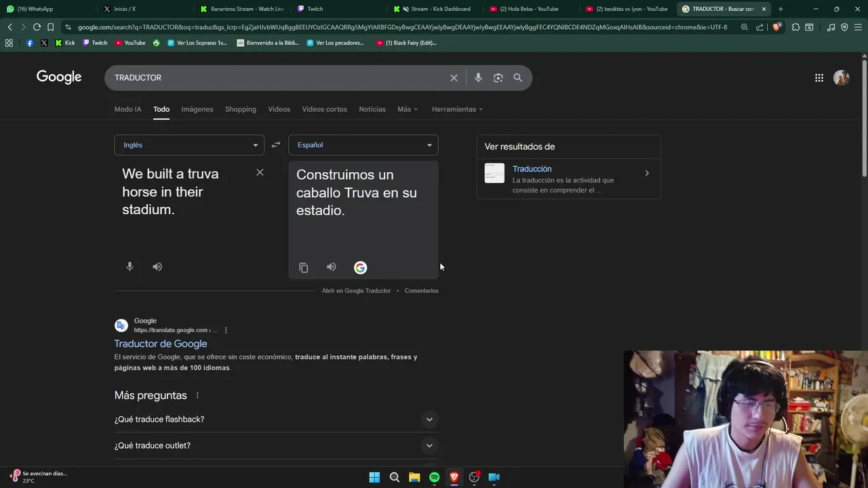Expand ¿Qué traduce outlet? question
The height and width of the screenshot is (488, 868).
tap(276, 445)
